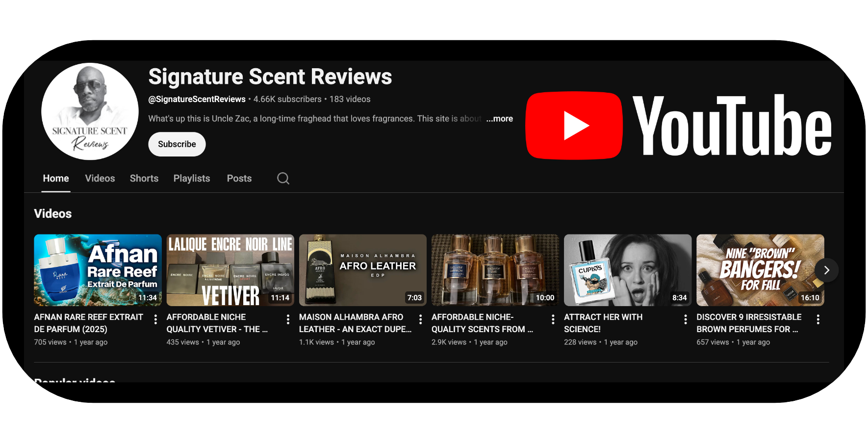Play the Nine Brown Bangers For Fall thumbnail

(x=760, y=270)
